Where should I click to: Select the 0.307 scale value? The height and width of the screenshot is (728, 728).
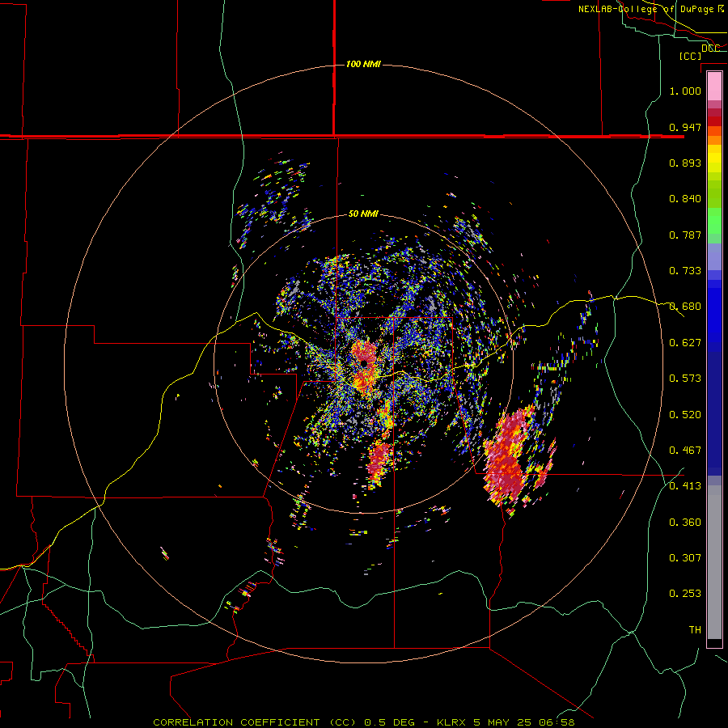point(685,558)
